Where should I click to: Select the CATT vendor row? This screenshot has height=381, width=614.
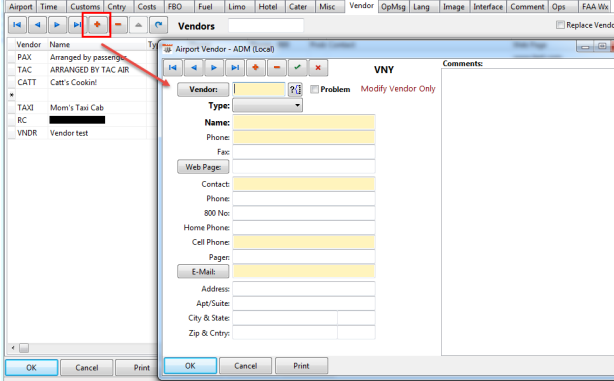(x=82, y=82)
